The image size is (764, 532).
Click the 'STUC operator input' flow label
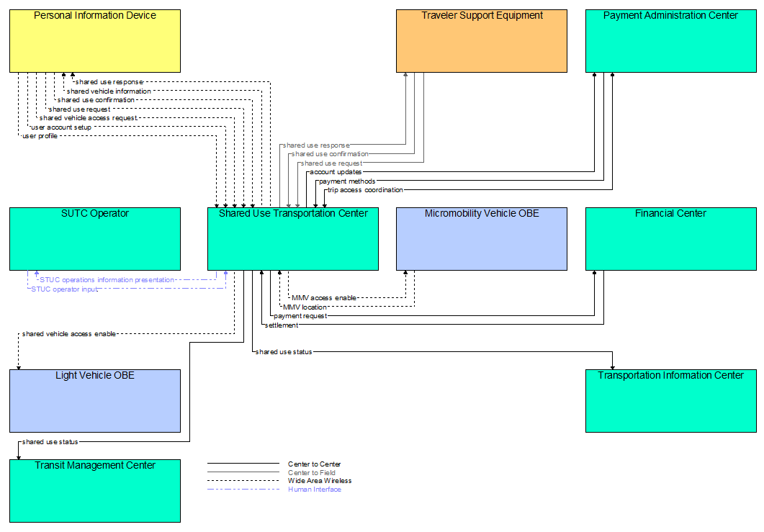(64, 289)
